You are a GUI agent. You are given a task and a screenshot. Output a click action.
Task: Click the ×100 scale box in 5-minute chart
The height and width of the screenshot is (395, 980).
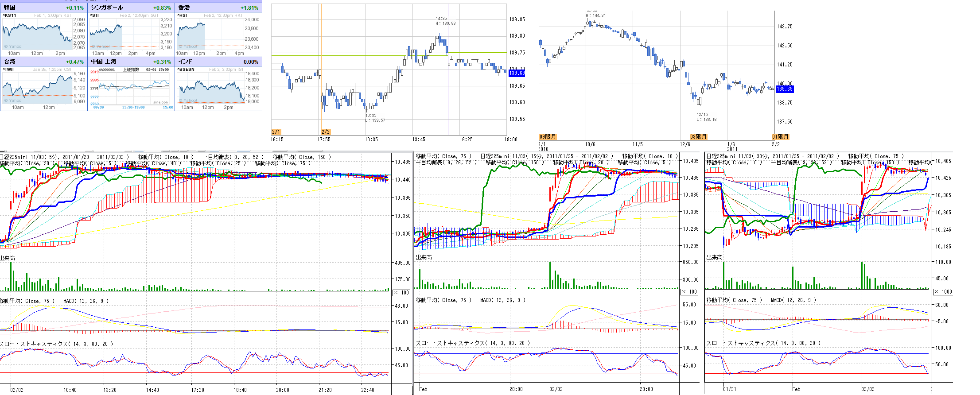[x=401, y=293]
